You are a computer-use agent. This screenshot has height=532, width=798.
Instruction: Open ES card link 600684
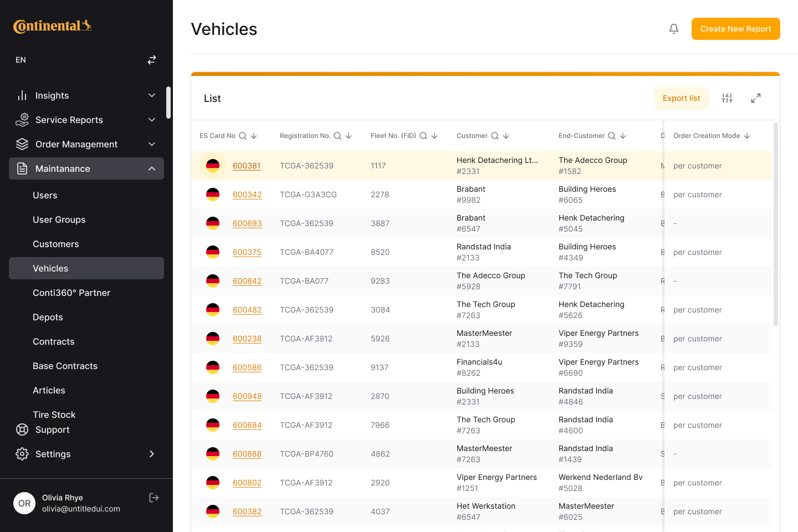(x=247, y=425)
